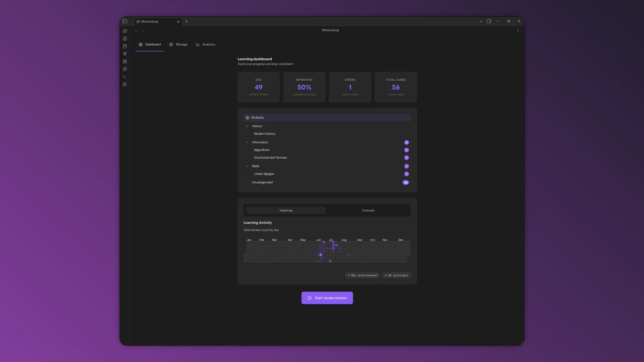Click the 25 active days chip

pos(396,276)
